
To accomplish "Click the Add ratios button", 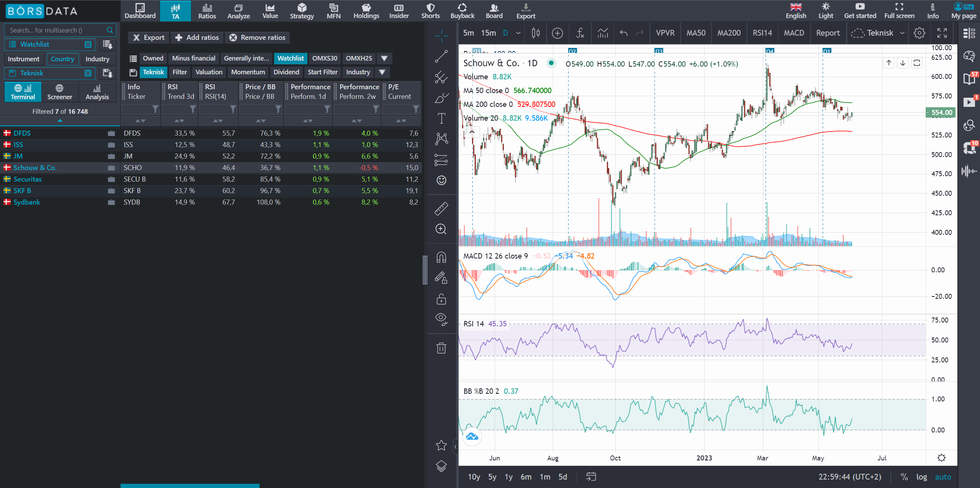I will pyautogui.click(x=197, y=38).
